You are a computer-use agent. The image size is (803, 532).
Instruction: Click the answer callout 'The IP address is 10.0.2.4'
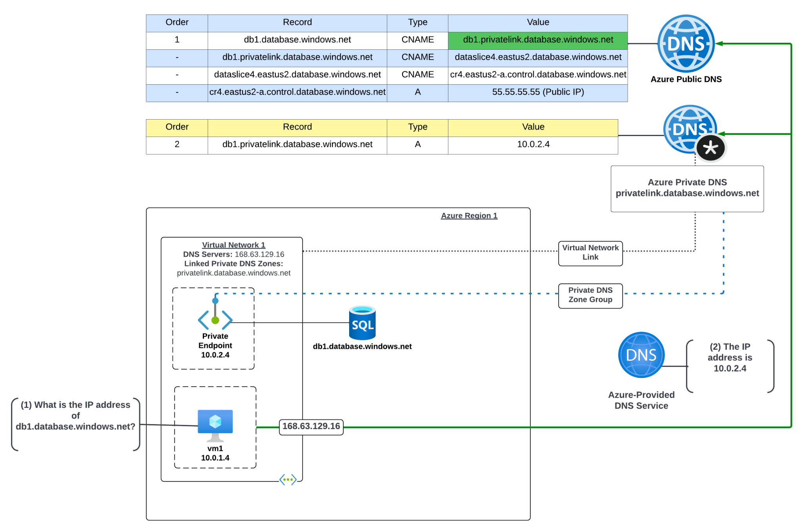click(x=730, y=366)
